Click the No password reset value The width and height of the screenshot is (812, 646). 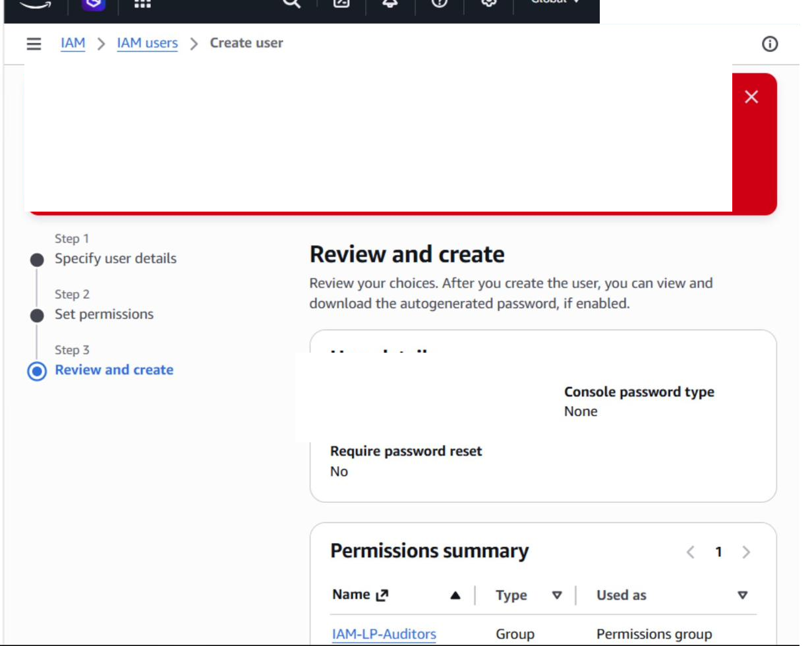point(339,471)
